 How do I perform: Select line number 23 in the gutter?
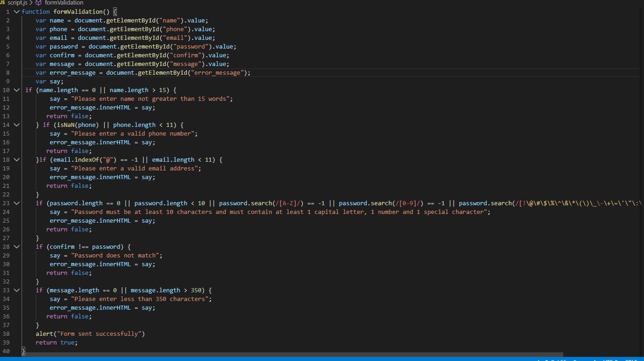click(x=6, y=203)
